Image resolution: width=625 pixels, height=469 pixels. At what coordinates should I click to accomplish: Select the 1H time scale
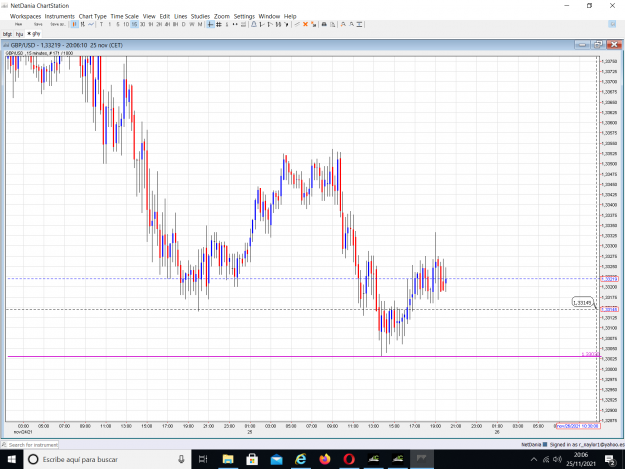pyautogui.click(x=151, y=24)
